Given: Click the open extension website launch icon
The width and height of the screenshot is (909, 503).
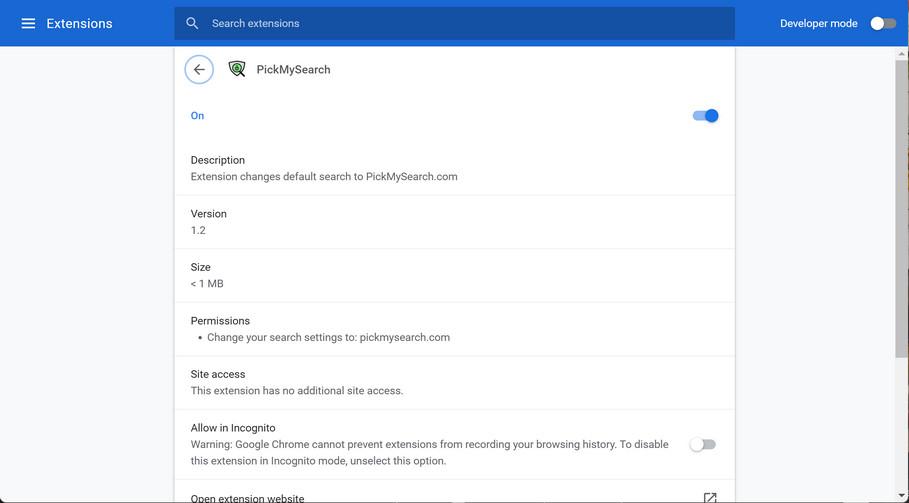Looking at the screenshot, I should [709, 497].
